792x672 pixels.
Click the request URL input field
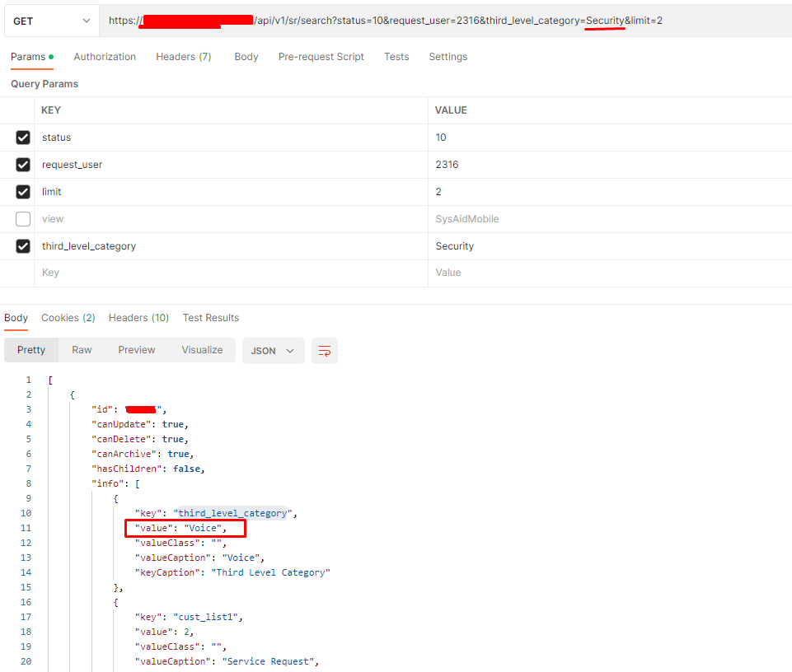click(x=446, y=21)
